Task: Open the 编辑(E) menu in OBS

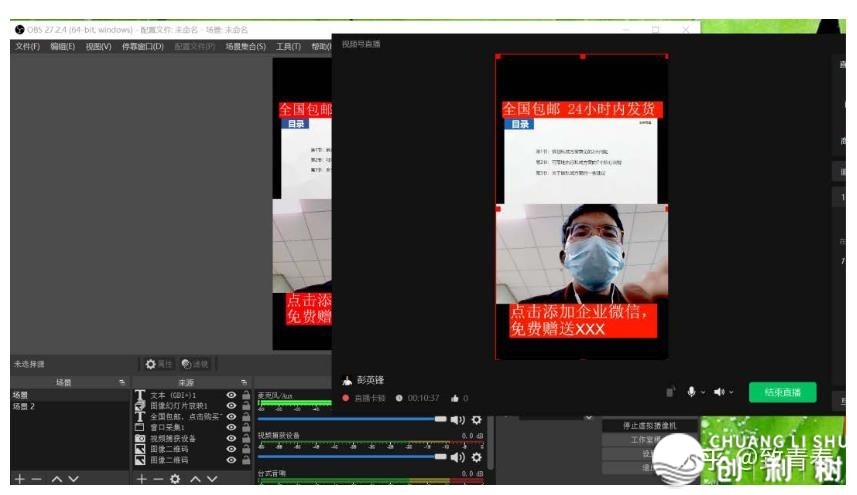Action: coord(62,46)
